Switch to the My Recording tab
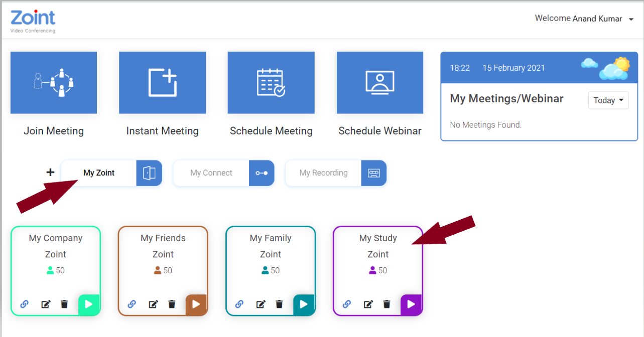The image size is (644, 337). [323, 173]
